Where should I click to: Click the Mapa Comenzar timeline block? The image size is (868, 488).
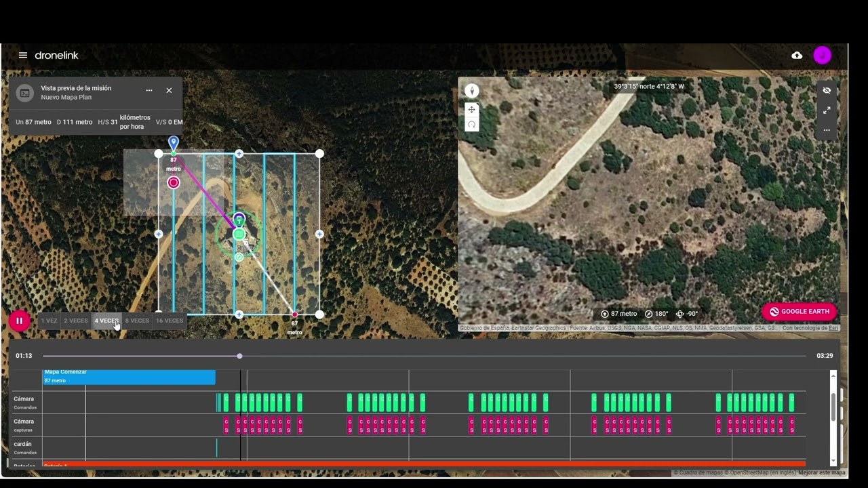pos(129,377)
